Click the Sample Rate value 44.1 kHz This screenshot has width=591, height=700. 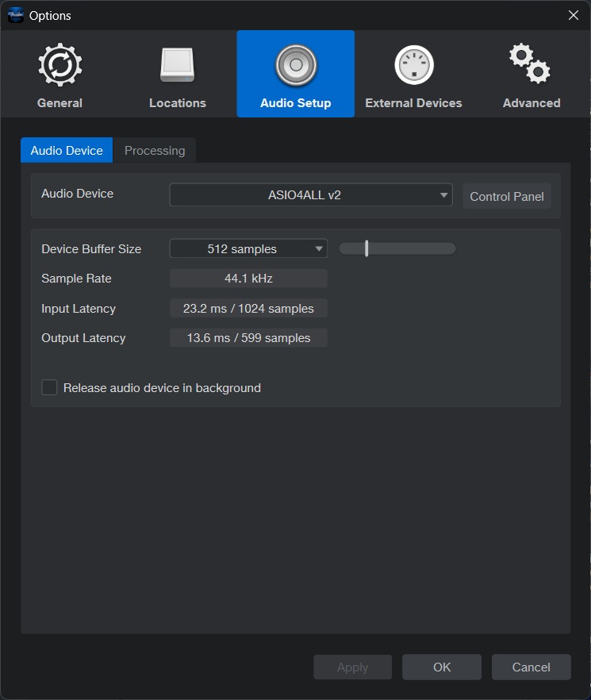coord(248,278)
